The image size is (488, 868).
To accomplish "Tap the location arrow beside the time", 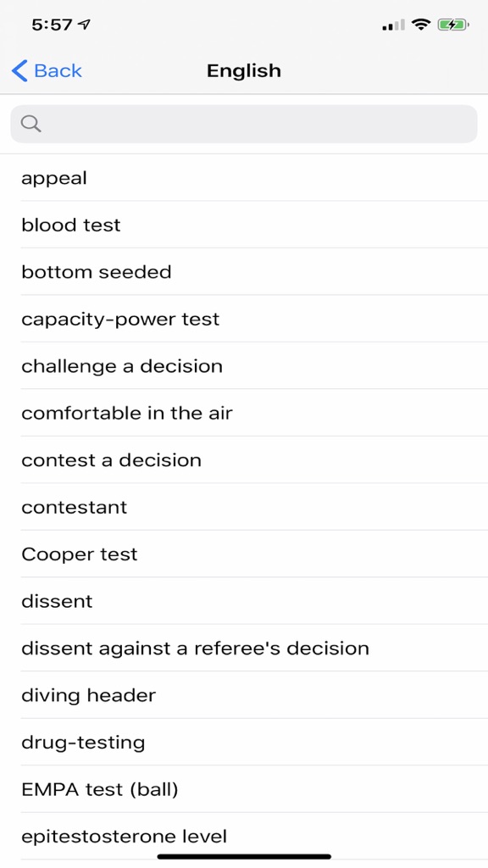I will coord(84,25).
